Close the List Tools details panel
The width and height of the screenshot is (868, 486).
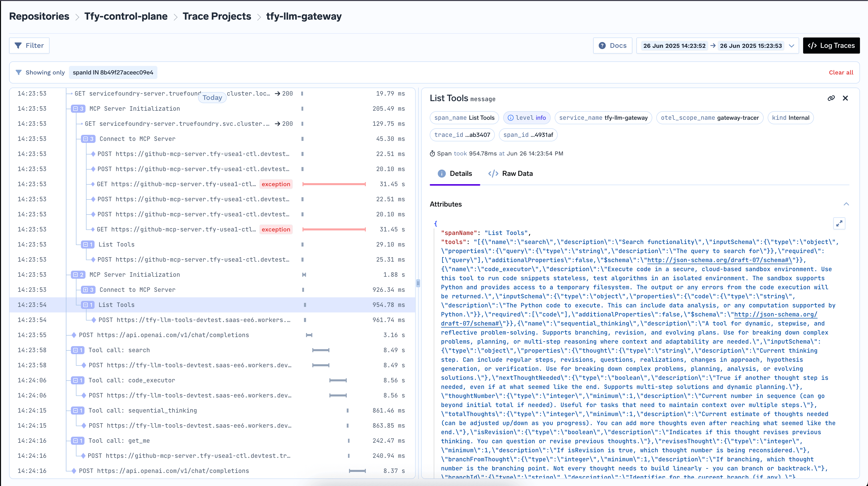pyautogui.click(x=845, y=98)
